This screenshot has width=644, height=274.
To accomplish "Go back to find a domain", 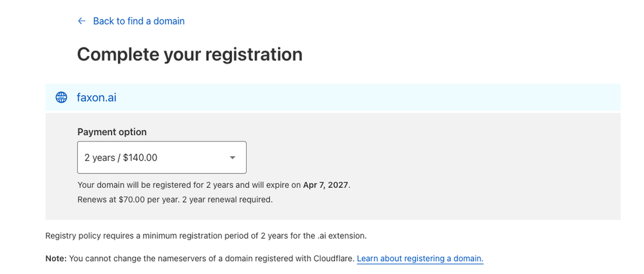I will pos(139,21).
